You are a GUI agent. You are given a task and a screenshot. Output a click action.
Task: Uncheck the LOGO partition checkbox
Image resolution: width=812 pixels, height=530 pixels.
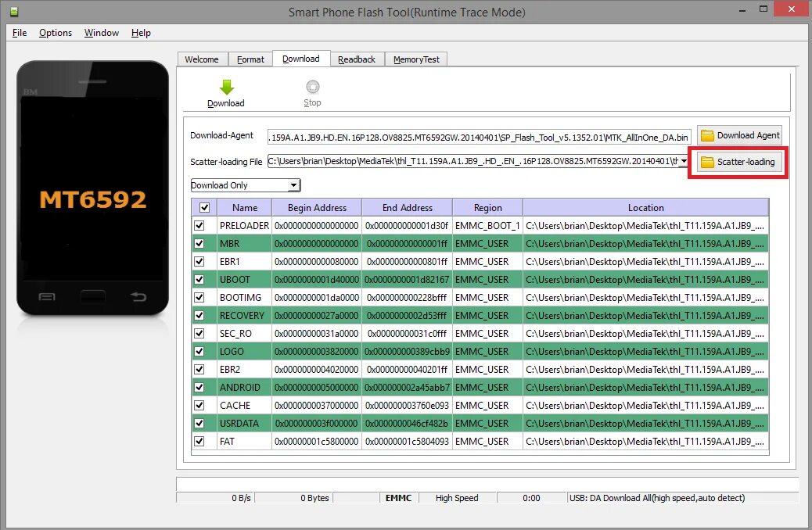199,352
